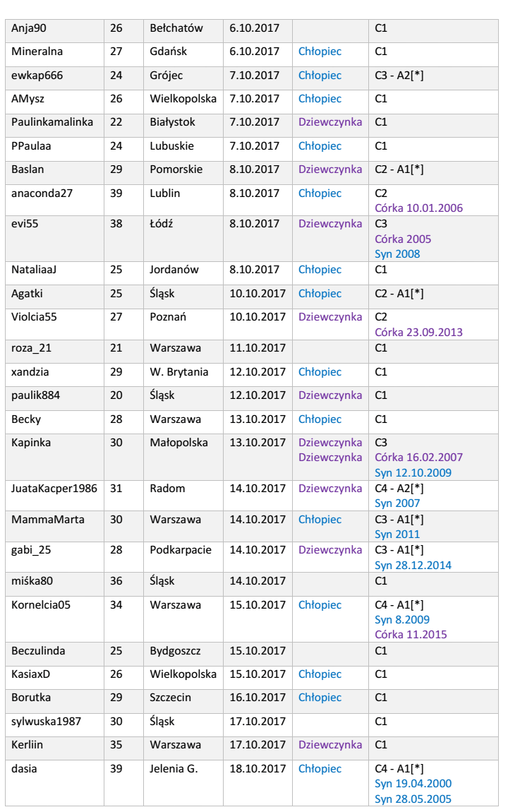Click the username Anja90

(x=32, y=28)
